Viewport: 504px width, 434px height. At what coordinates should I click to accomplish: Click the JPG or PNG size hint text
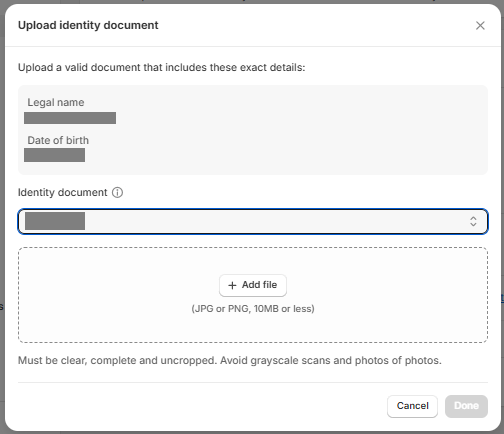click(x=253, y=309)
